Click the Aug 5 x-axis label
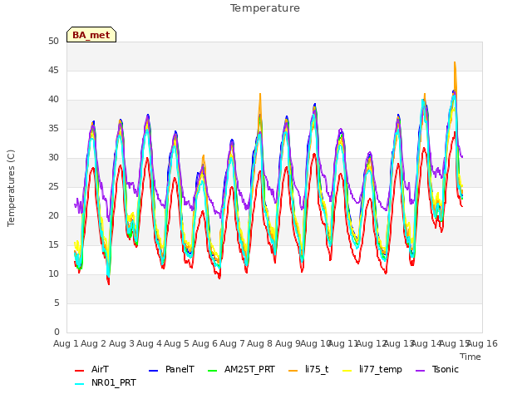The height and width of the screenshot is (399, 532). pyautogui.click(x=177, y=343)
